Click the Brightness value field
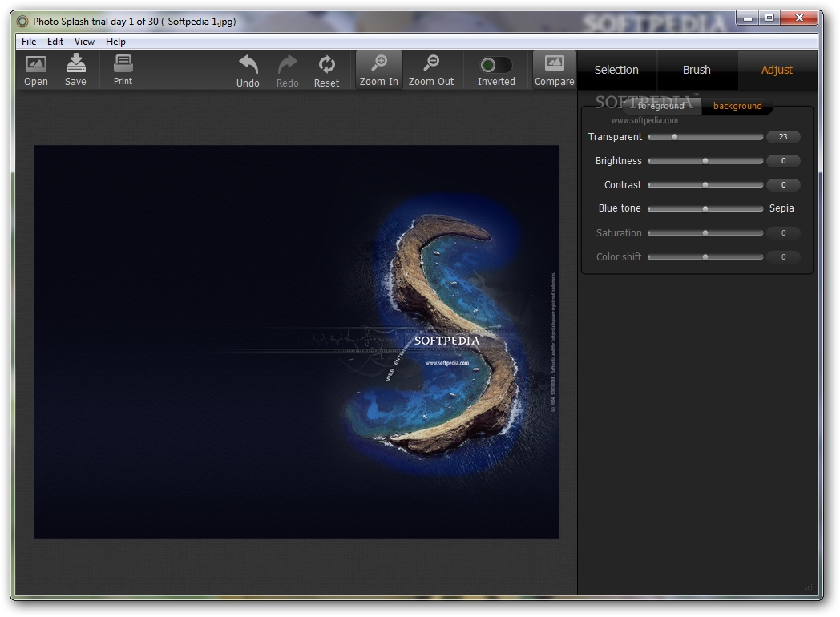This screenshot has width=840, height=617. 783,161
